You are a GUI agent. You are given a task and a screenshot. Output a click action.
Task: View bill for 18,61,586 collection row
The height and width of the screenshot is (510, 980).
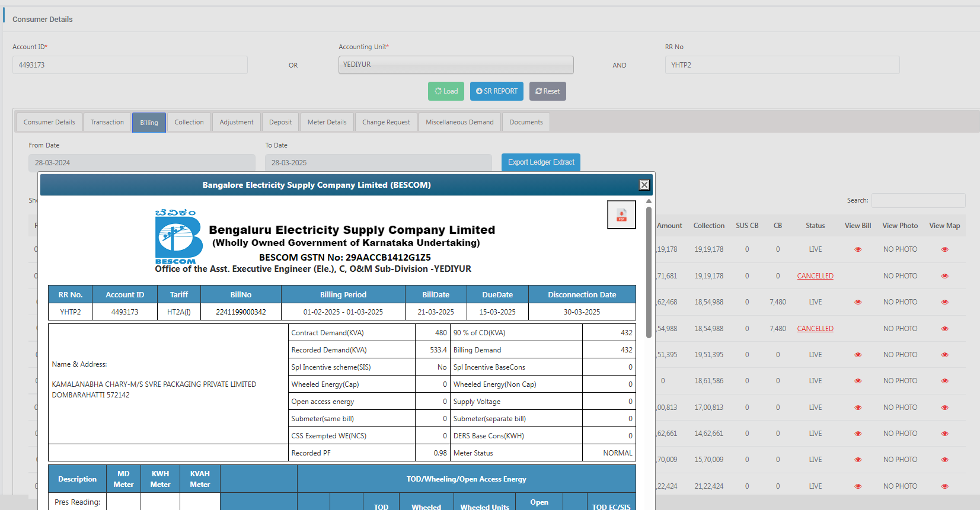[x=858, y=381]
